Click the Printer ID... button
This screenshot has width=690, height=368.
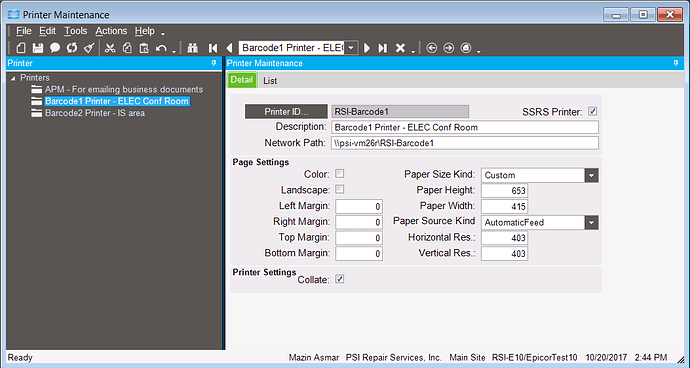286,112
